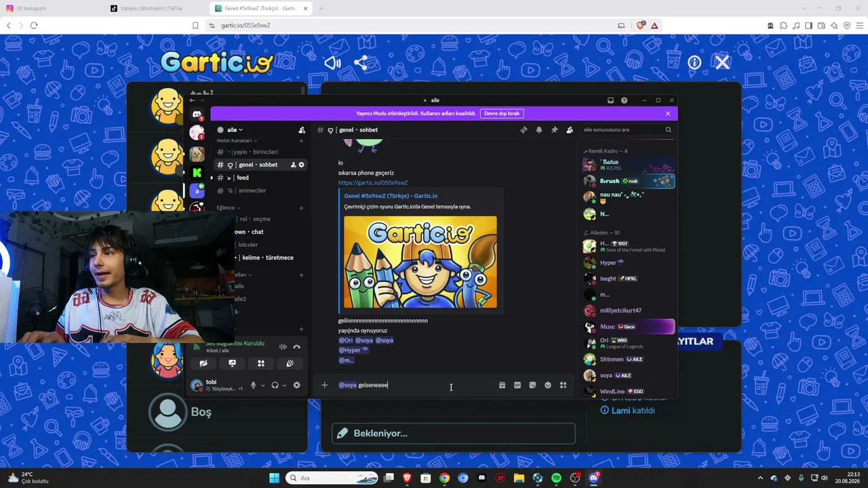Dismiss the streamer mode banner

tap(668, 113)
